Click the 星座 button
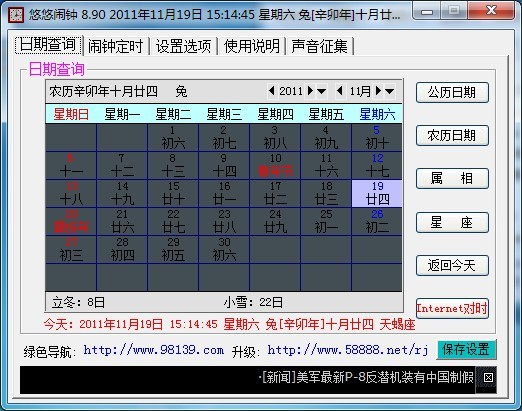The width and height of the screenshot is (522, 411). (452, 222)
